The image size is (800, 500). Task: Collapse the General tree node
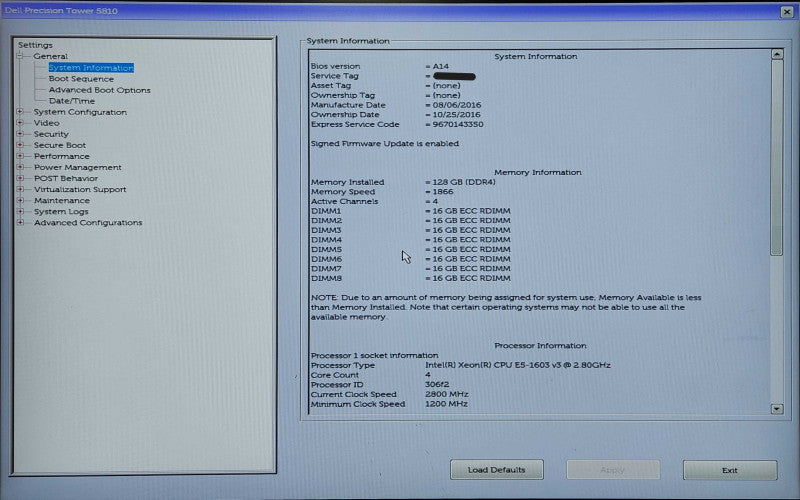coord(20,56)
